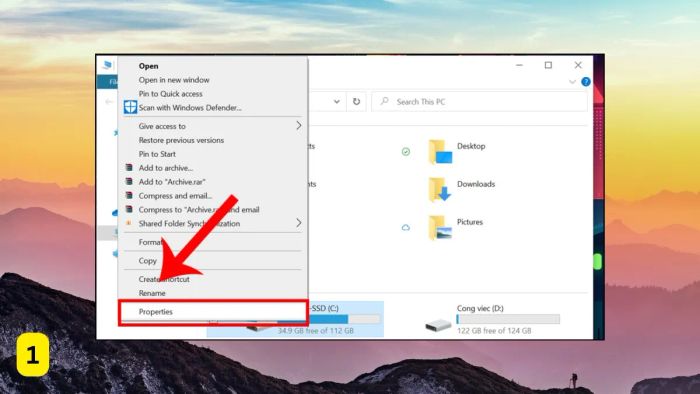The height and width of the screenshot is (394, 700).
Task: Choose Open in new window
Action: (174, 80)
